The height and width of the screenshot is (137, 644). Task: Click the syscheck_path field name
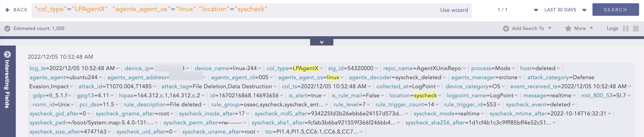[x=49, y=123]
